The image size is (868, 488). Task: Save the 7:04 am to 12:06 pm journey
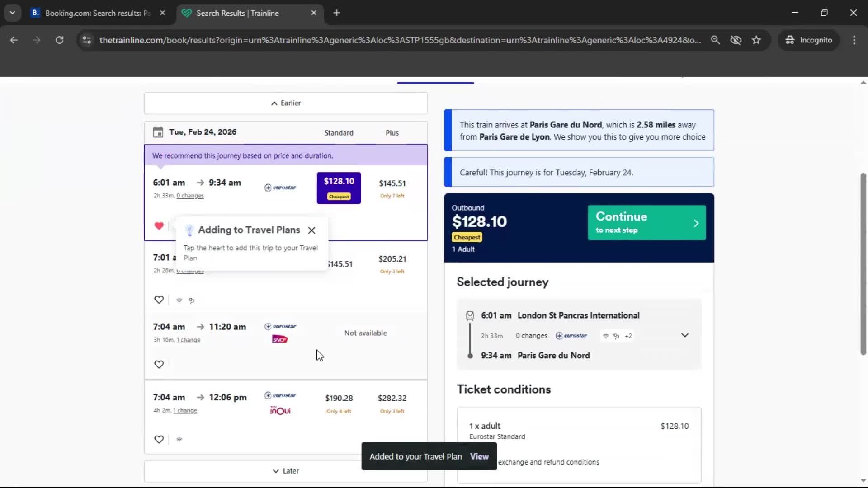point(159,439)
